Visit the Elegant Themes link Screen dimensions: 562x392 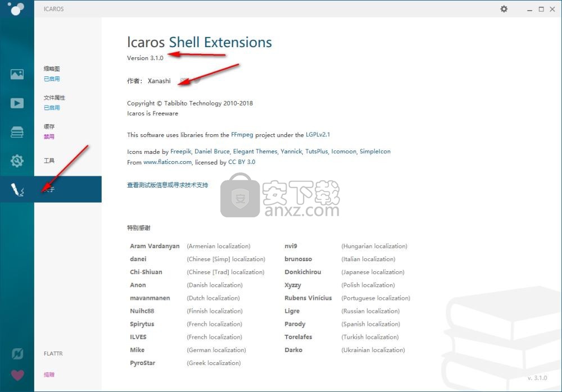pos(255,152)
